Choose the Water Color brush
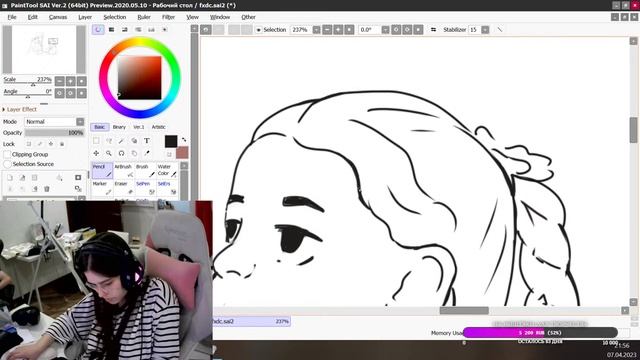Image resolution: width=640 pixels, height=360 pixels. 167,171
